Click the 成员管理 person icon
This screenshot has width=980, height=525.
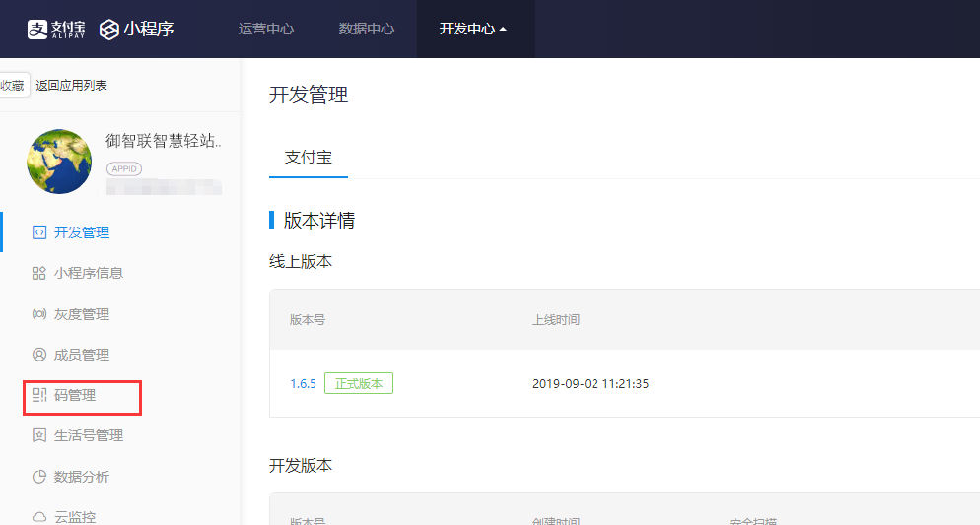[39, 355]
